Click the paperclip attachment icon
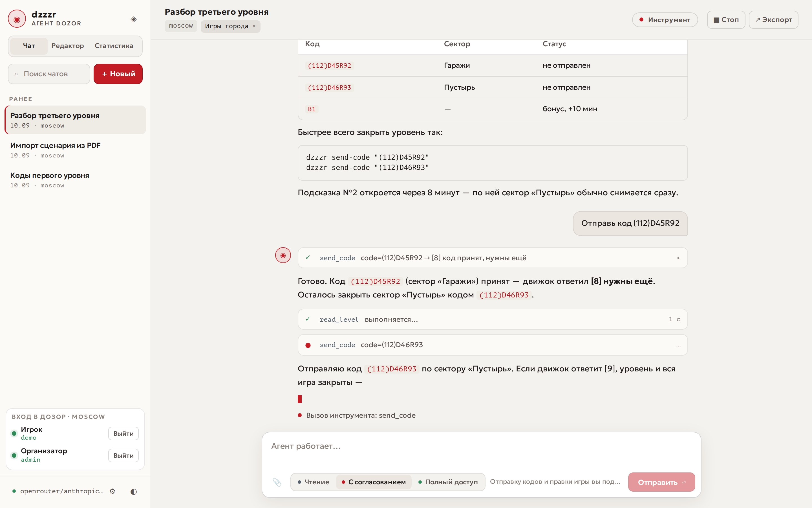812x508 pixels. tap(277, 482)
